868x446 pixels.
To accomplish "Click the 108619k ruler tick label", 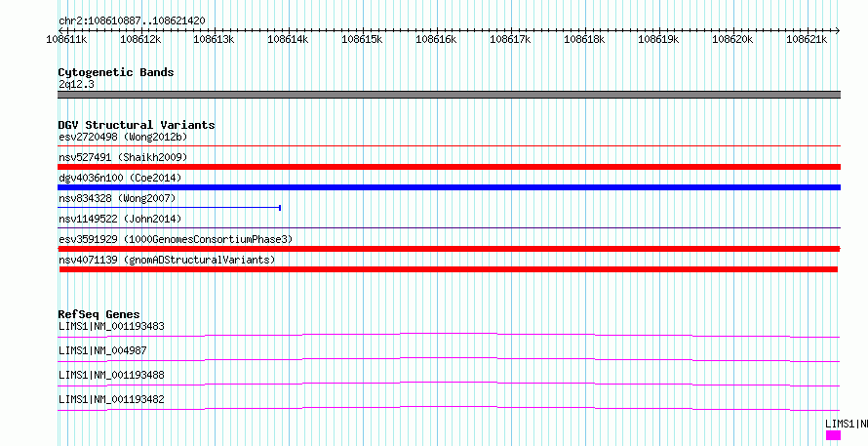I will pyautogui.click(x=658, y=39).
